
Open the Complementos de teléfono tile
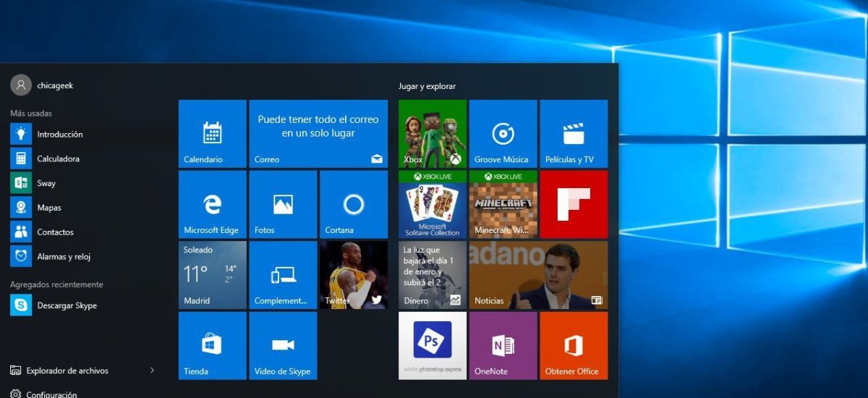(x=283, y=275)
